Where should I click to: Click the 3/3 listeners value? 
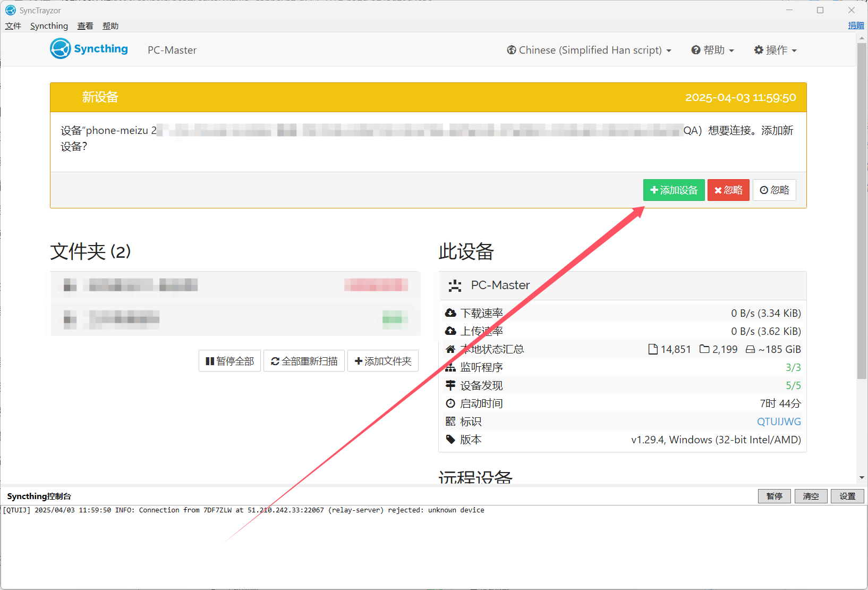coord(793,367)
